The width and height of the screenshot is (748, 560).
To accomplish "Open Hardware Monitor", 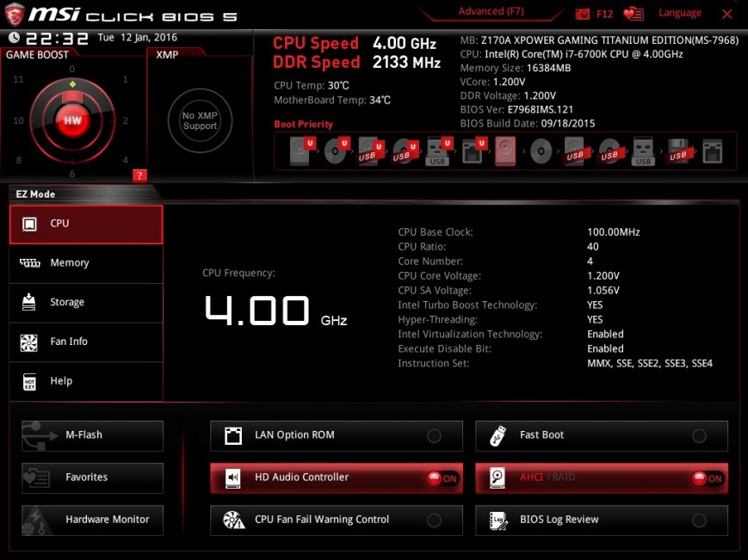I will 93,520.
